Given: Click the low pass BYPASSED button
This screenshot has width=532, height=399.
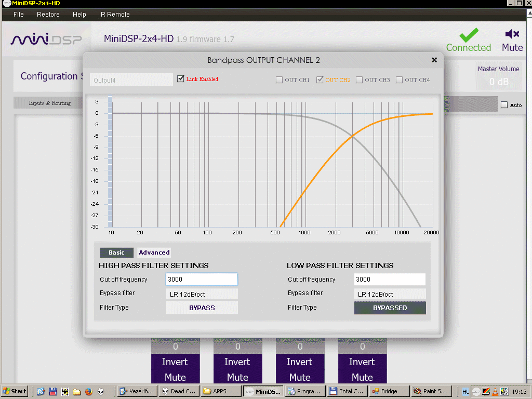Looking at the screenshot, I should 390,308.
